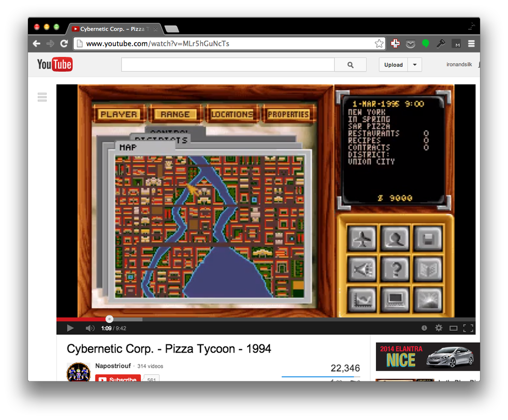Image resolution: width=508 pixels, height=420 pixels.
Task: Open the PROPERTIES menu in the game
Action: [x=288, y=114]
